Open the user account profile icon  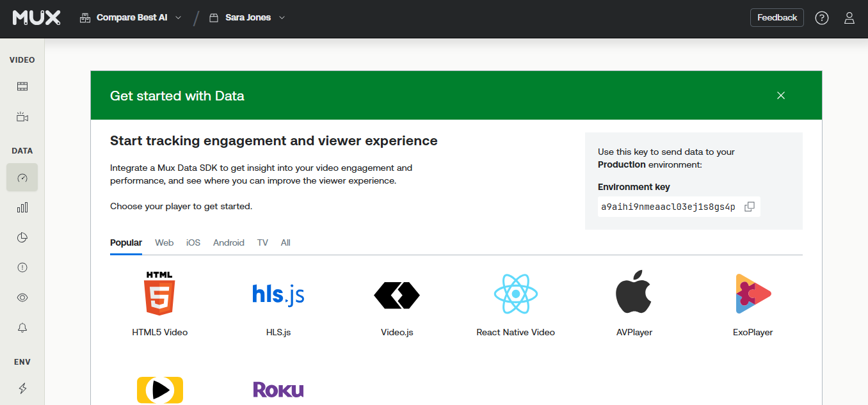tap(849, 18)
